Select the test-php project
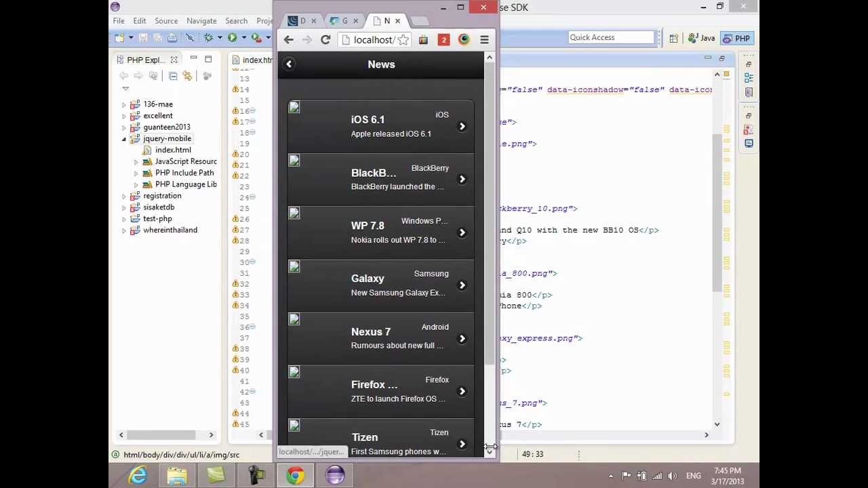Image resolution: width=868 pixels, height=488 pixels. [157, 219]
